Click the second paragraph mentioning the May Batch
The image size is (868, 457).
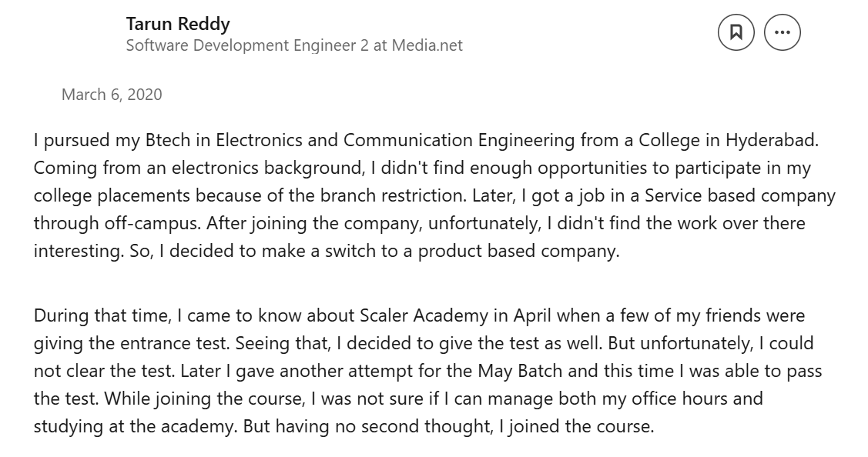(x=431, y=371)
